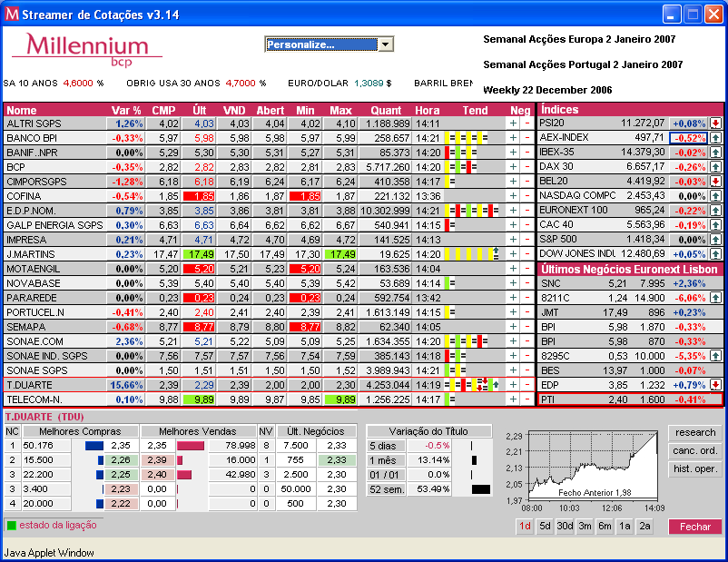Image resolution: width=728 pixels, height=562 pixels.
Task: Open the research button
Action: tap(695, 433)
